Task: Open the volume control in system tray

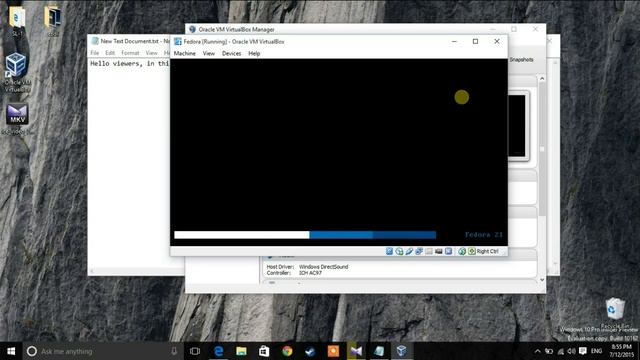Action: pos(571,351)
